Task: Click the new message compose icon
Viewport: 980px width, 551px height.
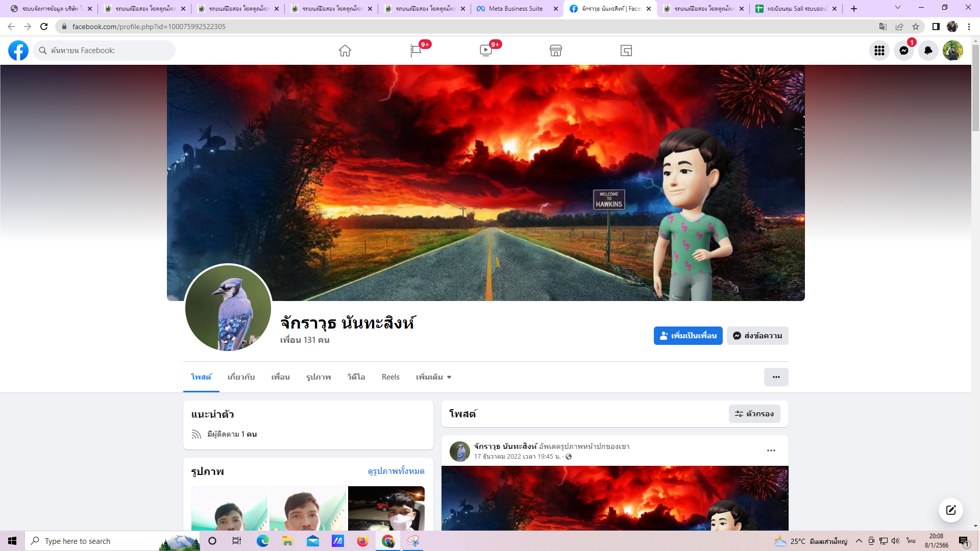Action: 950,510
